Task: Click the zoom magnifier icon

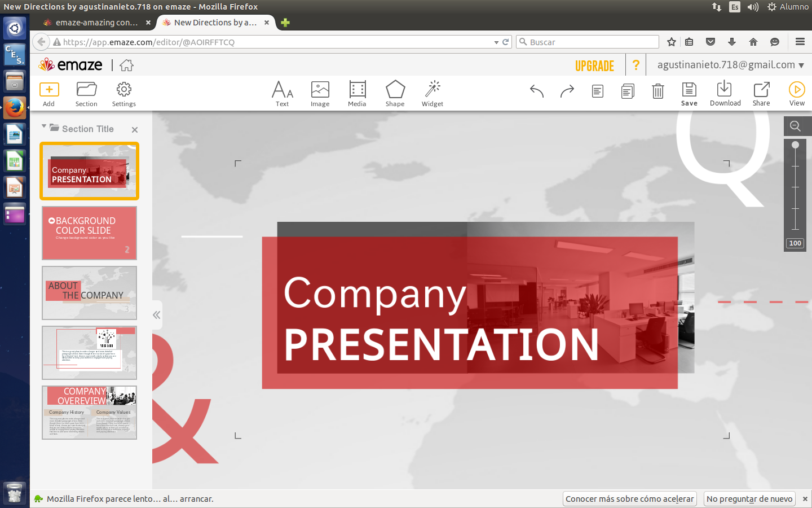Action: pos(796,126)
